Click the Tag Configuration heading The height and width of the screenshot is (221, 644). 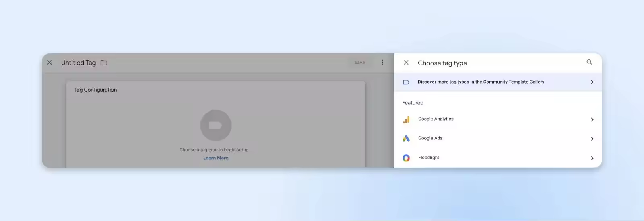coord(95,90)
